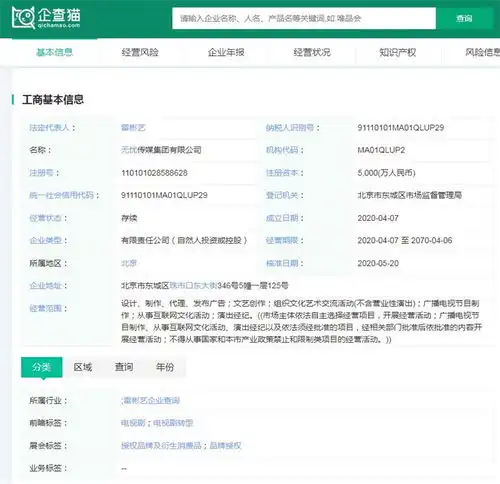Open the 经营状况 tab

(x=312, y=52)
